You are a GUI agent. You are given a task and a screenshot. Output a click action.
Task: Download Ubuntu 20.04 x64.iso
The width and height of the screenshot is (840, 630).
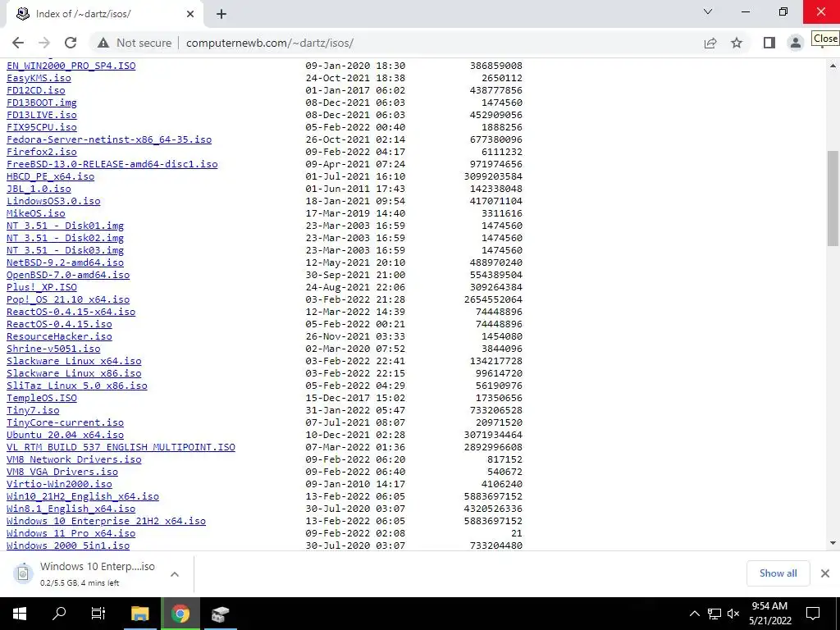[x=65, y=435]
